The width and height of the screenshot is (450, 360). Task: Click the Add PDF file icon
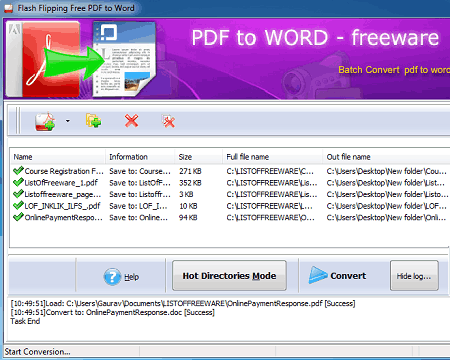coord(45,121)
